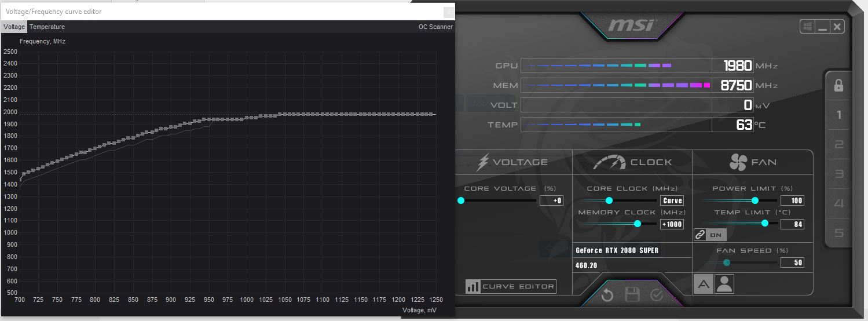The width and height of the screenshot is (868, 321).
Task: Click the GeForce RTX 2080 SUPER label
Action: point(617,251)
